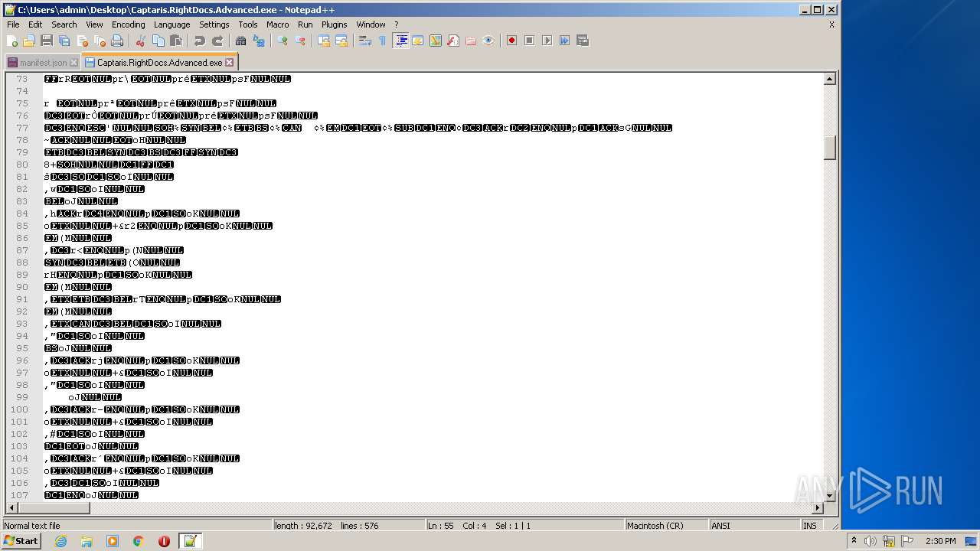Screen dimensions: 980x551
Task: Click the macro Playback icon
Action: point(547,41)
